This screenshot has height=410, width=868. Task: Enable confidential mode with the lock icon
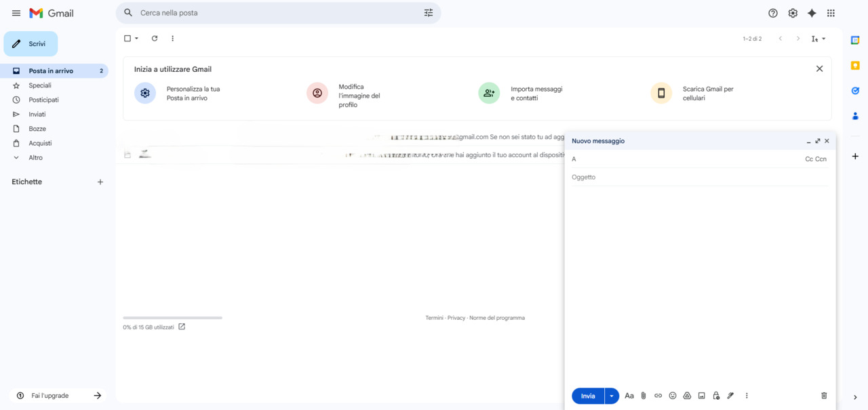[x=715, y=395]
